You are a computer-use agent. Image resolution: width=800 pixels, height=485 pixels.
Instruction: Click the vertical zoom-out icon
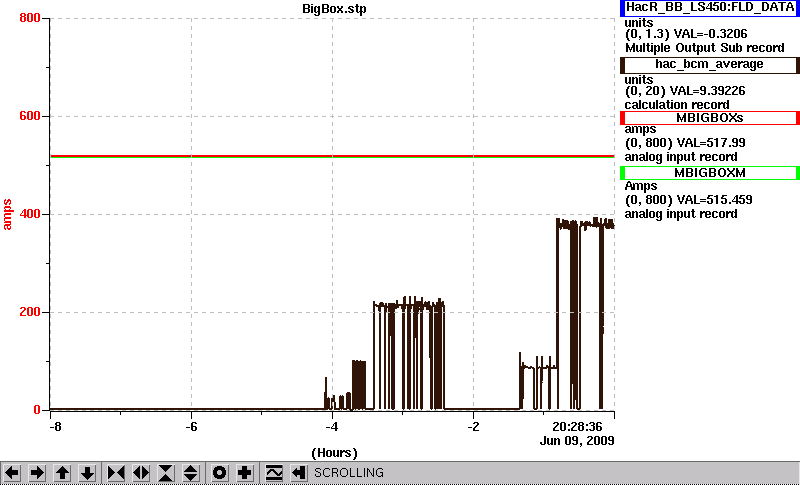191,473
